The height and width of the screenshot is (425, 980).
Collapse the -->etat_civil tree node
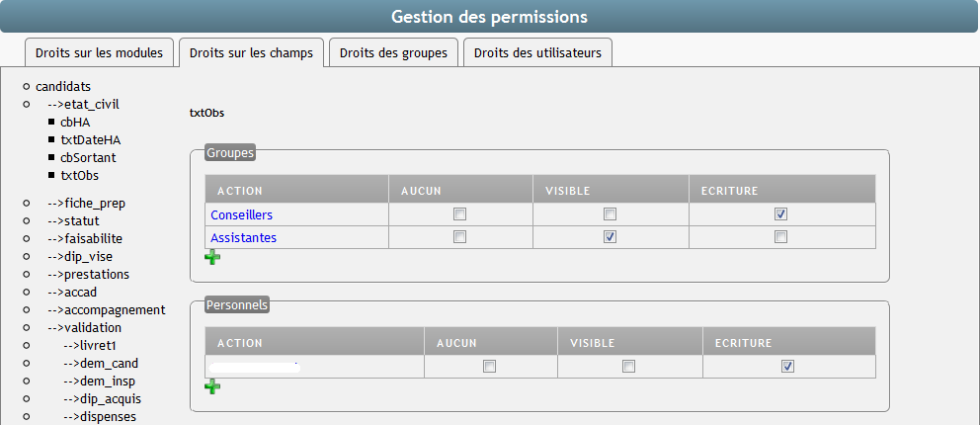84,104
